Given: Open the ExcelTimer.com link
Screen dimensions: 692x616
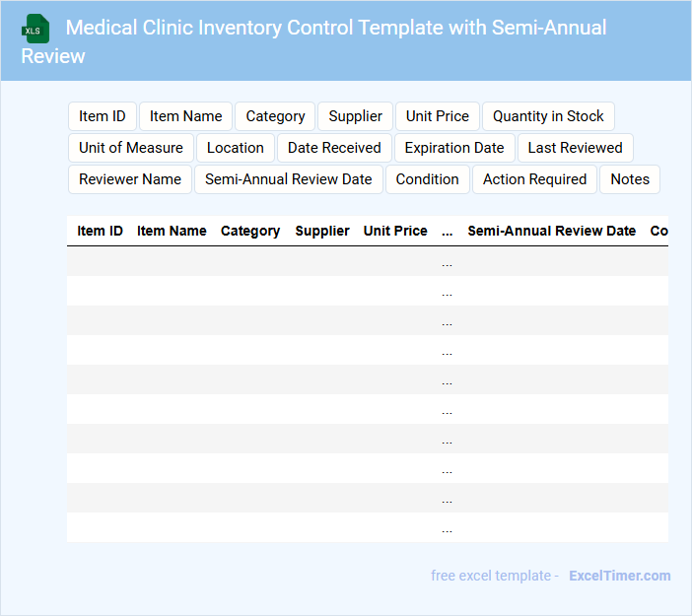Looking at the screenshot, I should (x=619, y=576).
